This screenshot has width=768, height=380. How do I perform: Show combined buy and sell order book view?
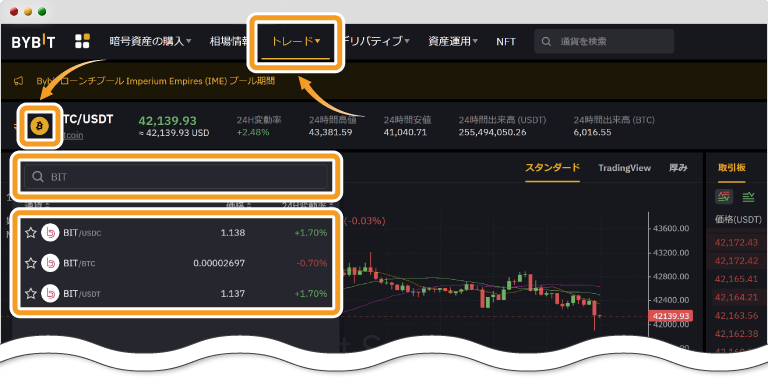723,197
